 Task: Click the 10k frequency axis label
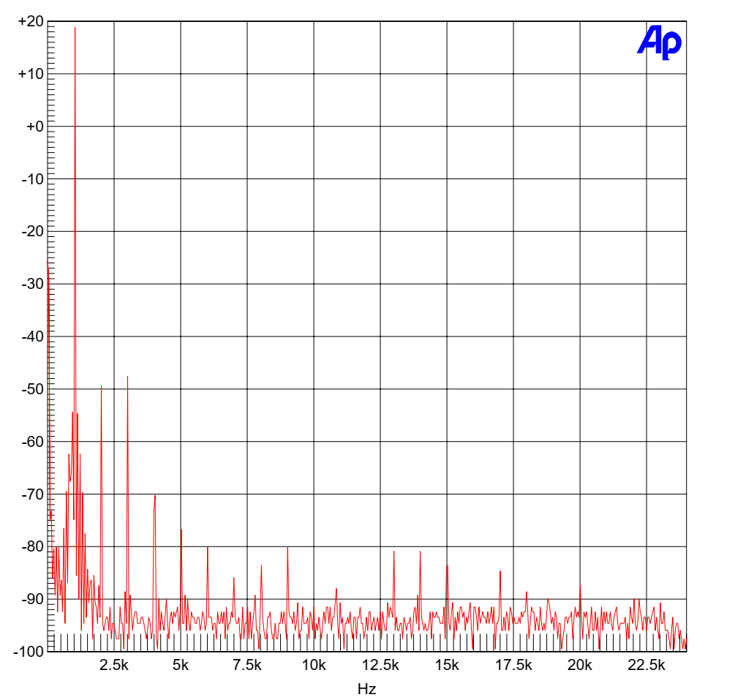point(314,666)
